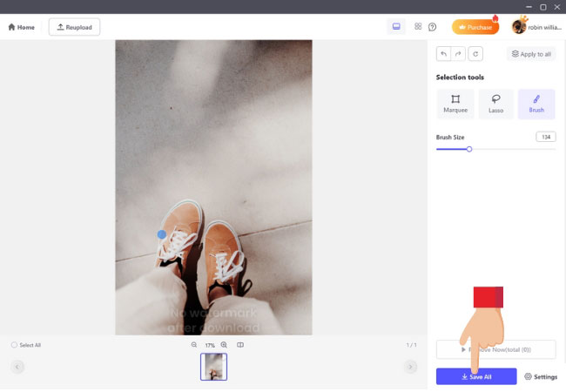Open the help question mark icon

432,27
